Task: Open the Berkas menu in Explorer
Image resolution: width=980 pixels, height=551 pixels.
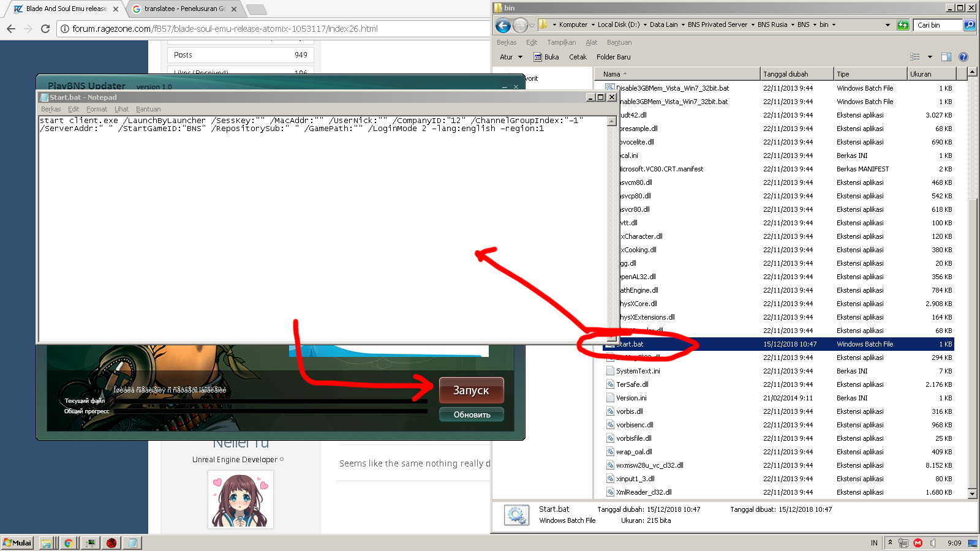Action: [x=507, y=43]
